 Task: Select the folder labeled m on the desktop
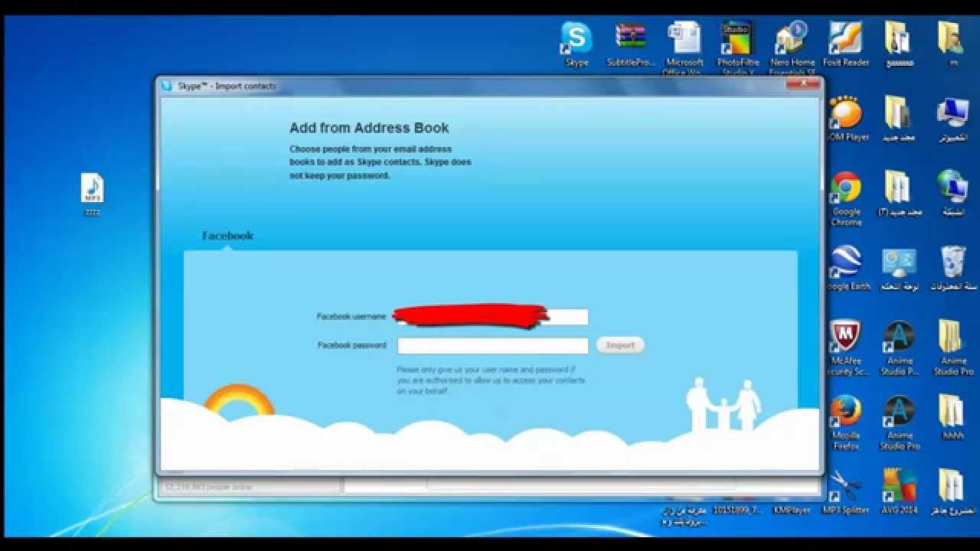pos(951,44)
